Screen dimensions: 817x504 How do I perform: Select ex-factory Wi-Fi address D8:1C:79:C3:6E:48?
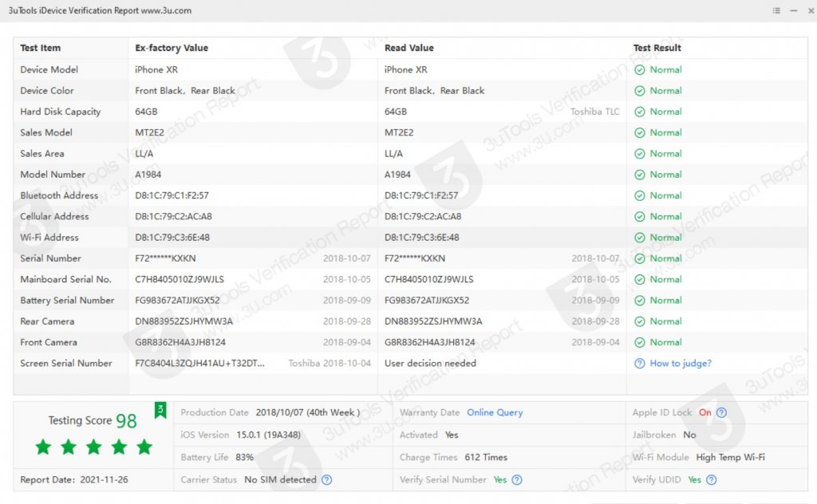click(x=172, y=238)
